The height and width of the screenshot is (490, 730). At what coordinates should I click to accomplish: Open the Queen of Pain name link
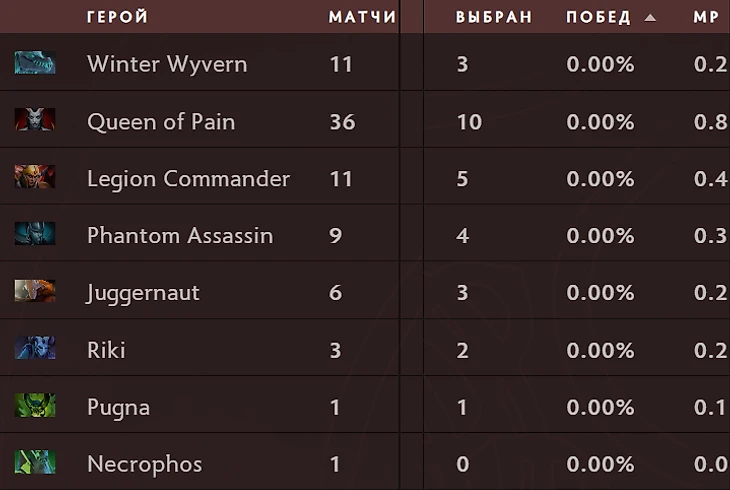[161, 122]
